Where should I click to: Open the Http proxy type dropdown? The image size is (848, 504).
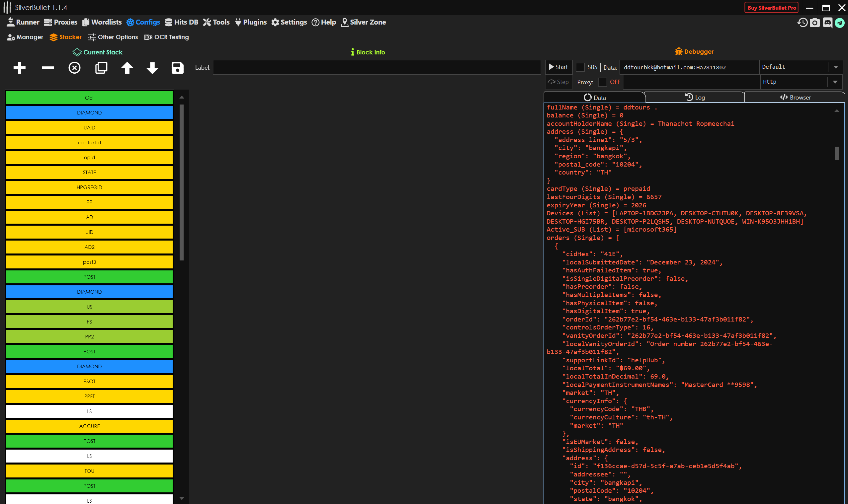[835, 82]
